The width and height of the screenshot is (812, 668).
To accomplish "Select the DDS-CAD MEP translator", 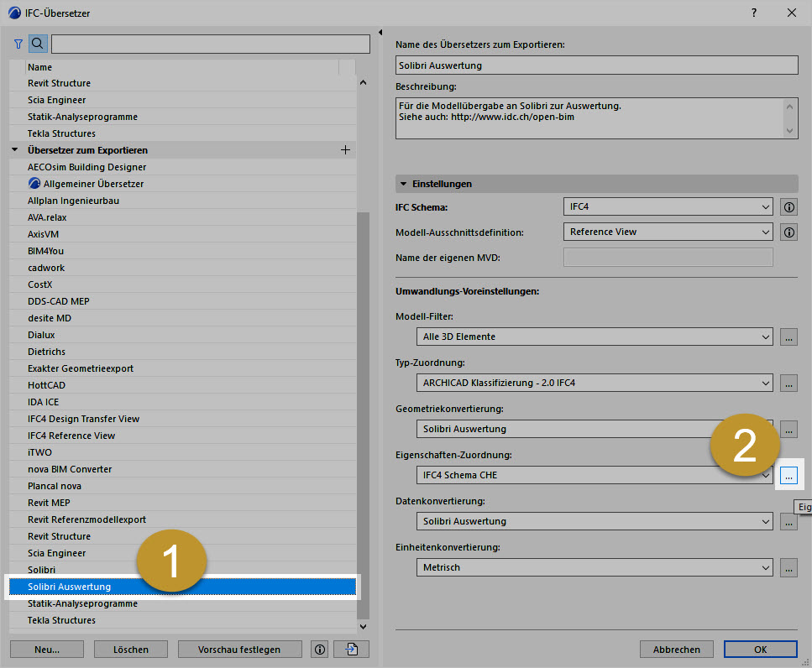I will pyautogui.click(x=182, y=301).
